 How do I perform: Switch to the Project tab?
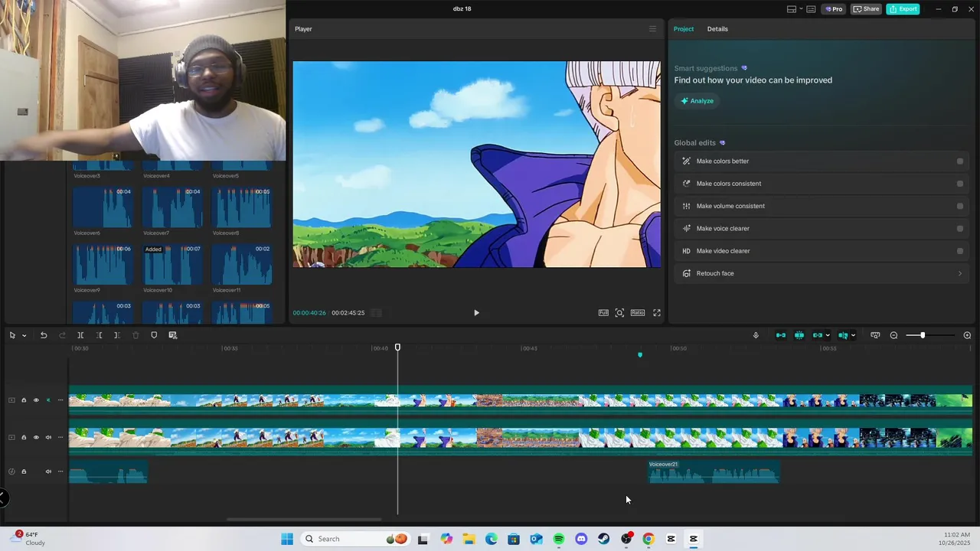tap(684, 29)
